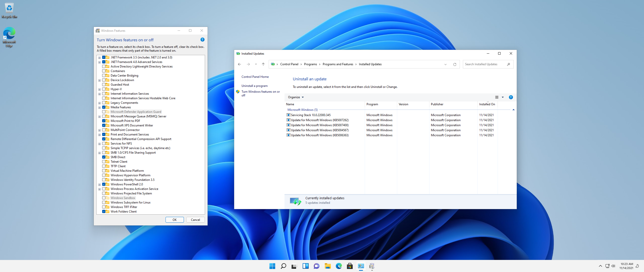Click Control Panel in the breadcrumb
The image size is (644, 272).
click(x=289, y=64)
